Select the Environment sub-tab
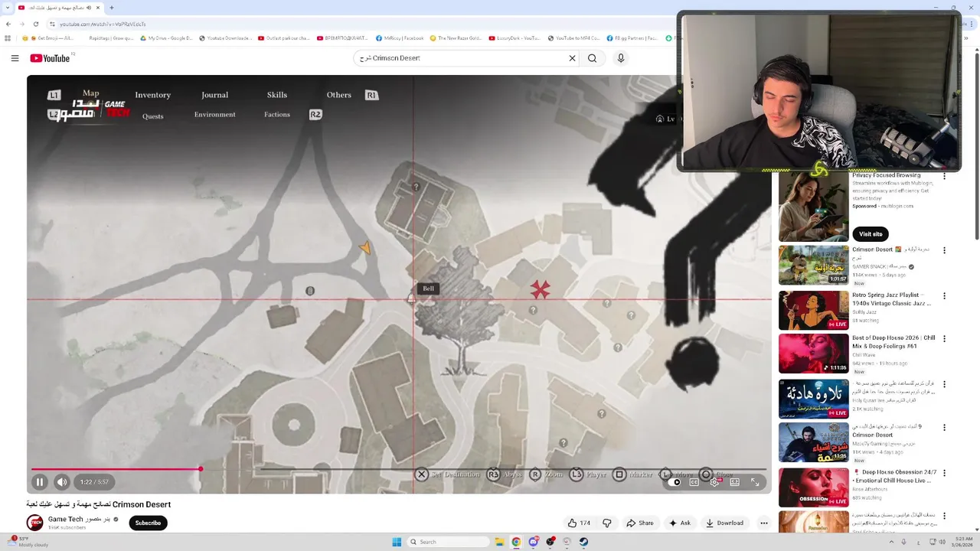The height and width of the screenshot is (551, 980). tap(214, 115)
